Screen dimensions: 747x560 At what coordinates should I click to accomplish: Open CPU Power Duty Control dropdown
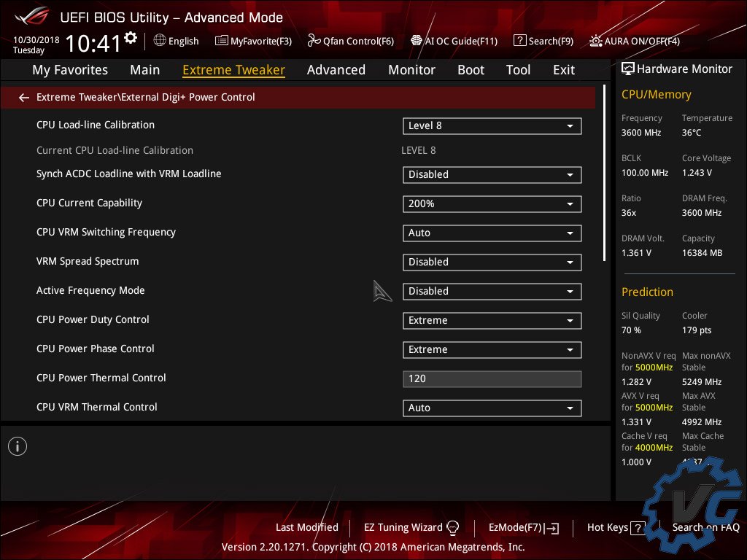492,321
